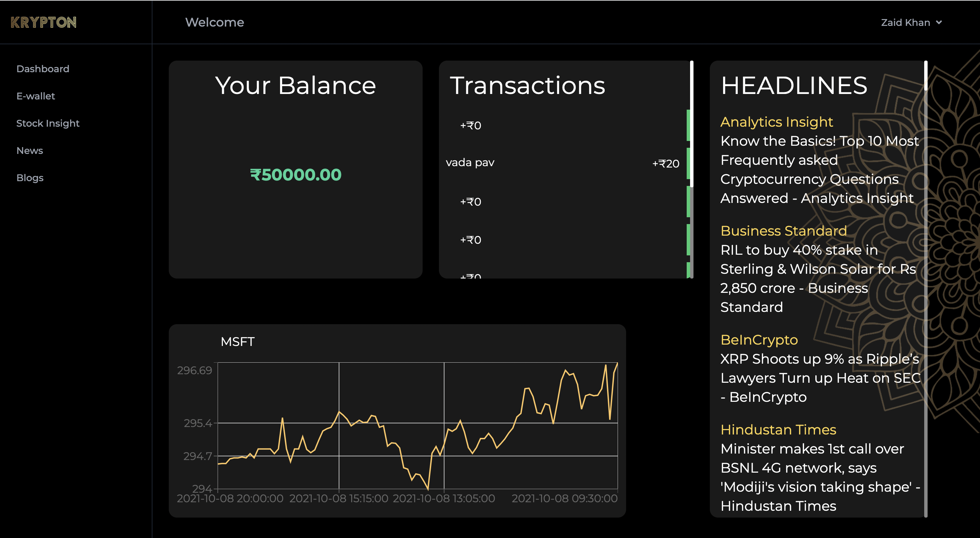Viewport: 980px width, 538px height.
Task: Click the KRYPTON logo
Action: (43, 22)
